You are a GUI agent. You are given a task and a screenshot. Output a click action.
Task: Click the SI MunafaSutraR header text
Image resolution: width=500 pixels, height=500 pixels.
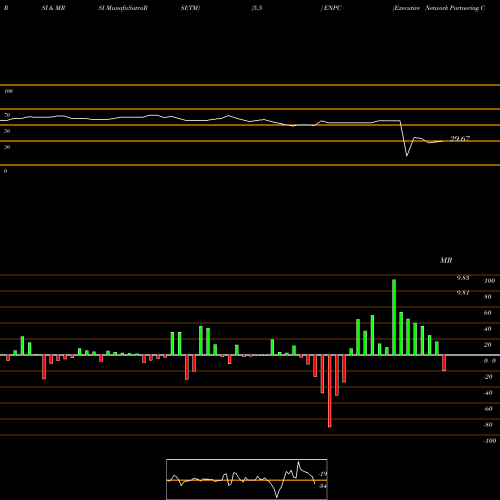click(x=123, y=8)
